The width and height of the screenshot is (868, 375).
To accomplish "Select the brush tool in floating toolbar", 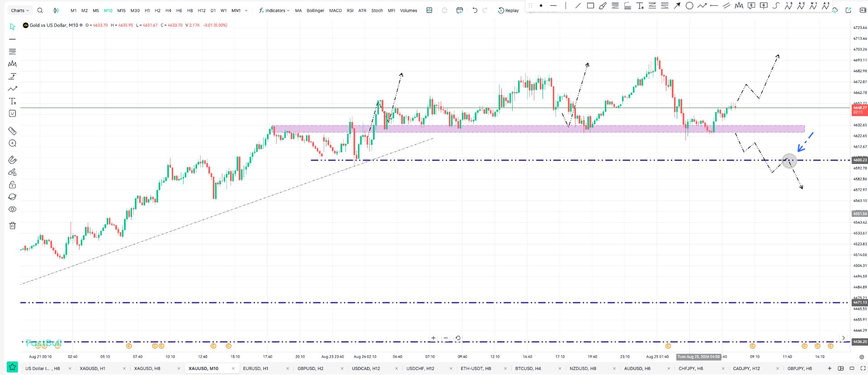I will pyautogui.click(x=603, y=6).
